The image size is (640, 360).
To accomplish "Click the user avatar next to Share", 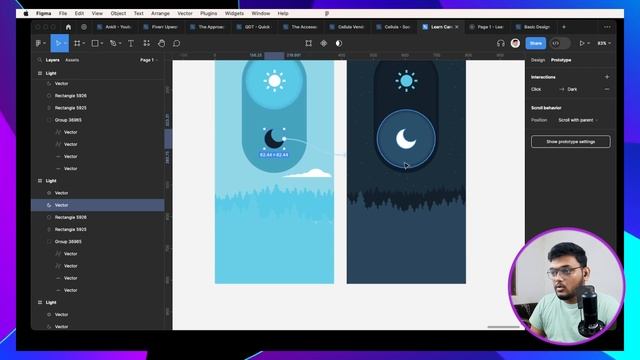I will click(x=515, y=43).
